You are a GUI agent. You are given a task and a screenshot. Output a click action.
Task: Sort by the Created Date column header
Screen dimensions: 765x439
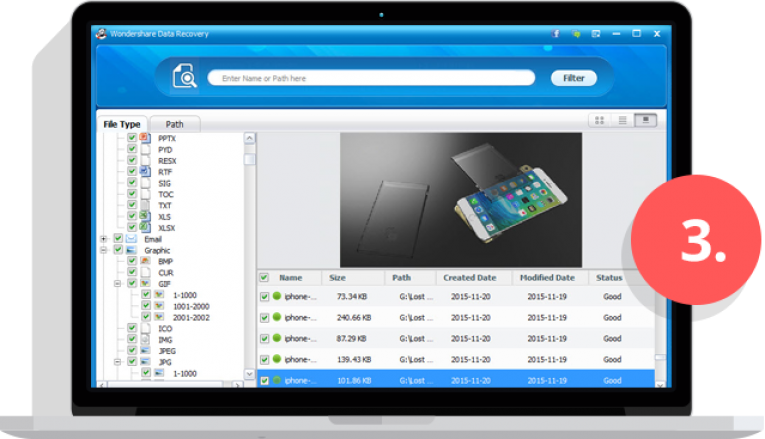[x=469, y=278]
